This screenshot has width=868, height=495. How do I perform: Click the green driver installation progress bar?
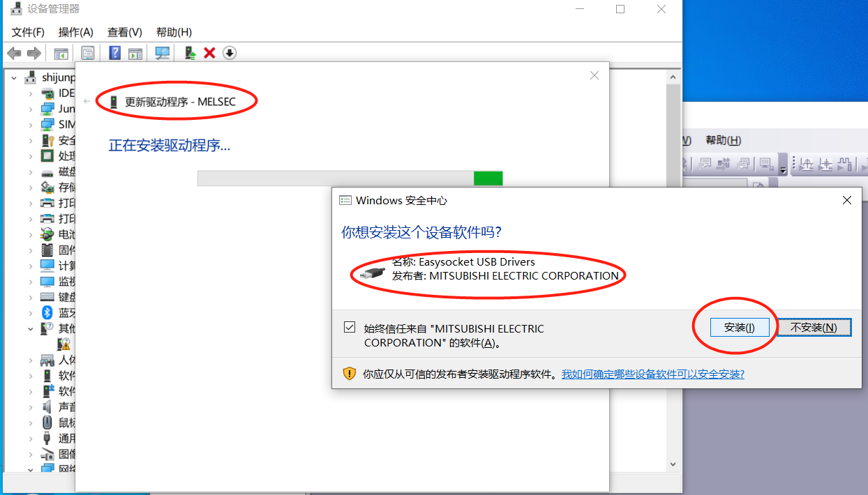[350, 178]
